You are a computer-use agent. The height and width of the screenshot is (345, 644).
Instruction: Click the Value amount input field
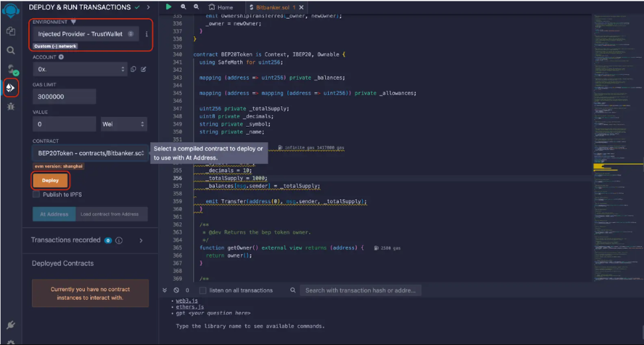coord(64,124)
